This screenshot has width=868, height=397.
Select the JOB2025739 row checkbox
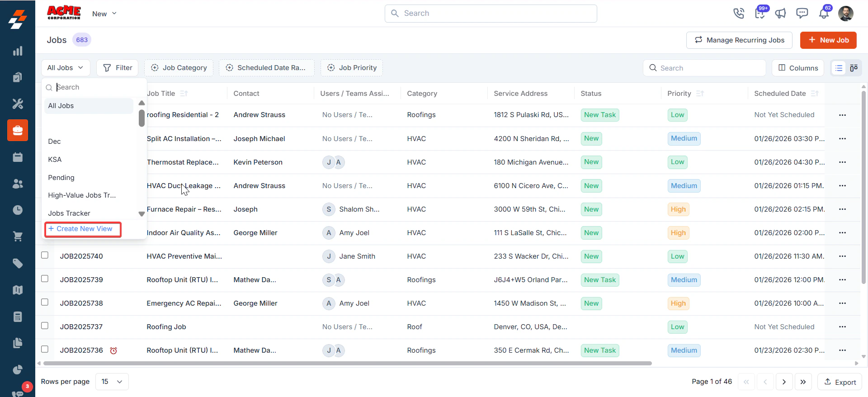point(45,279)
